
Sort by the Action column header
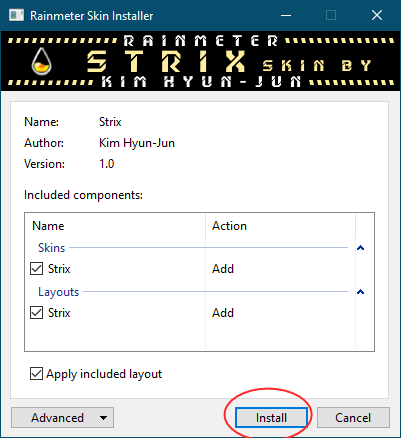tap(281, 226)
